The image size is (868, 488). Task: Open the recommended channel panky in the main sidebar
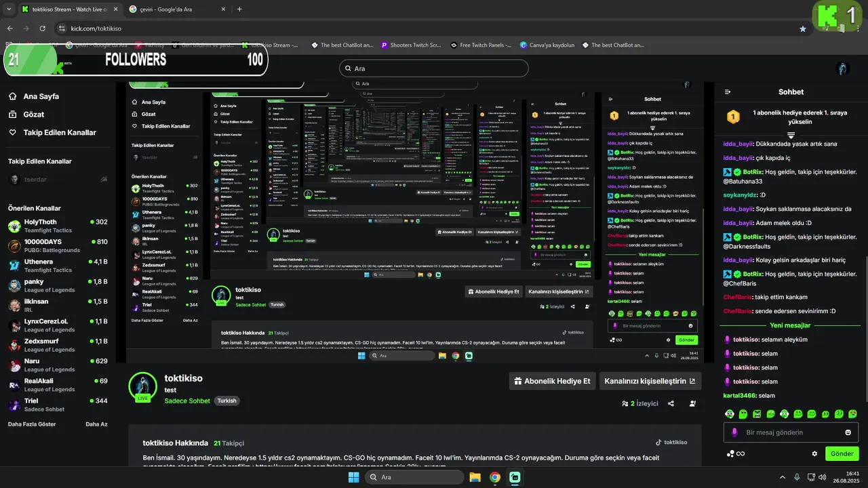[58, 285]
